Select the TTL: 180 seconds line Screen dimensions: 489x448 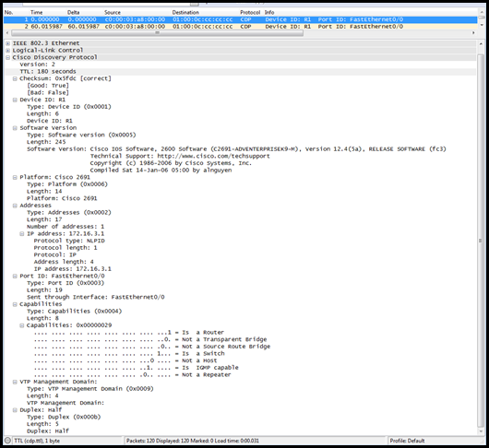click(x=48, y=72)
